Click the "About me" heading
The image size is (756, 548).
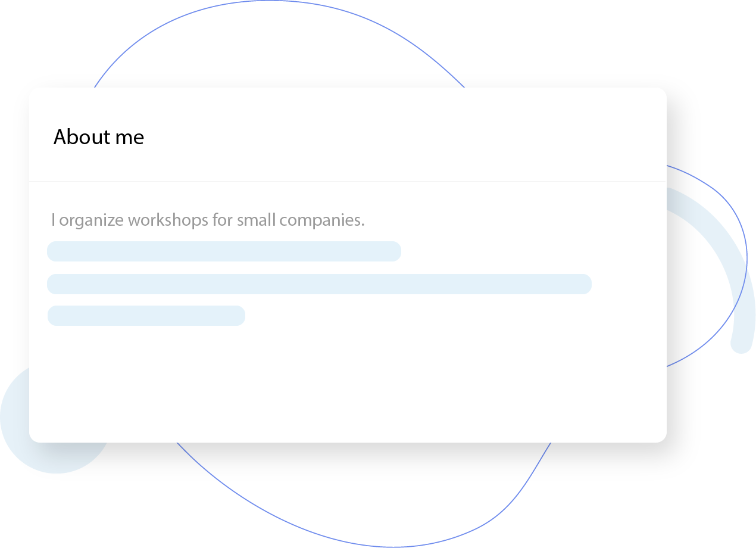99,138
